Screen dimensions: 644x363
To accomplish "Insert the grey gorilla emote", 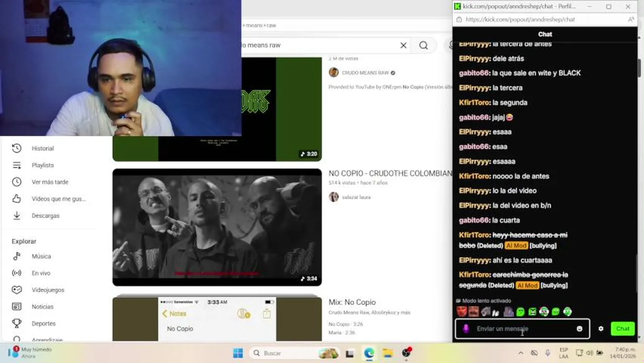I will [485, 312].
